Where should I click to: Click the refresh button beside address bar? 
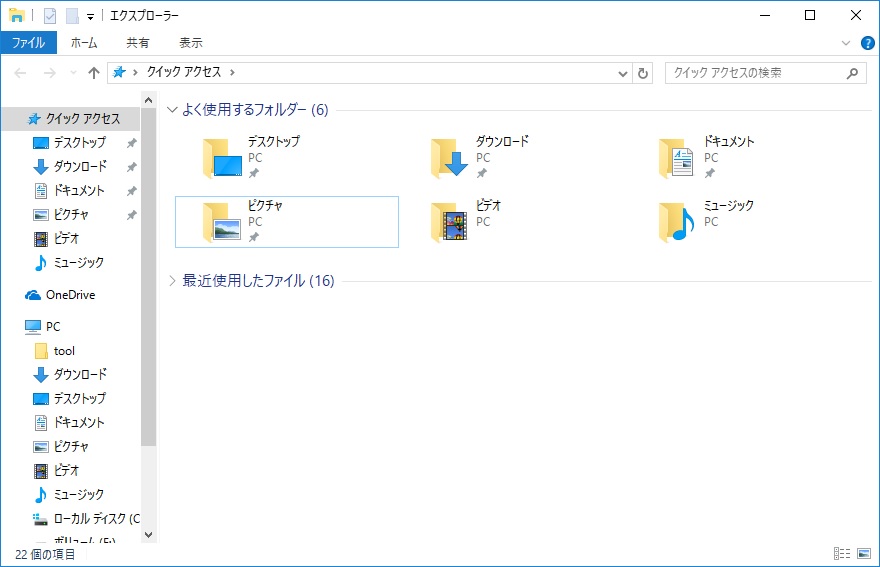pyautogui.click(x=643, y=73)
